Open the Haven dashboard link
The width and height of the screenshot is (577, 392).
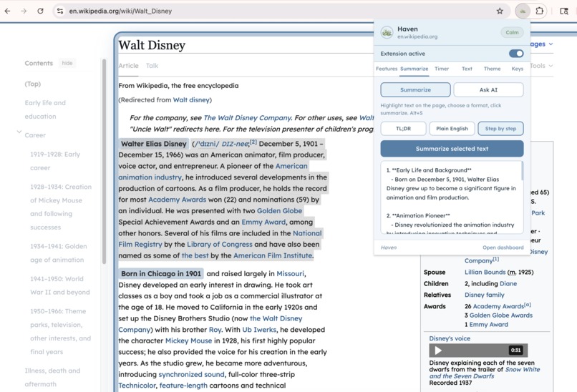[x=503, y=248]
